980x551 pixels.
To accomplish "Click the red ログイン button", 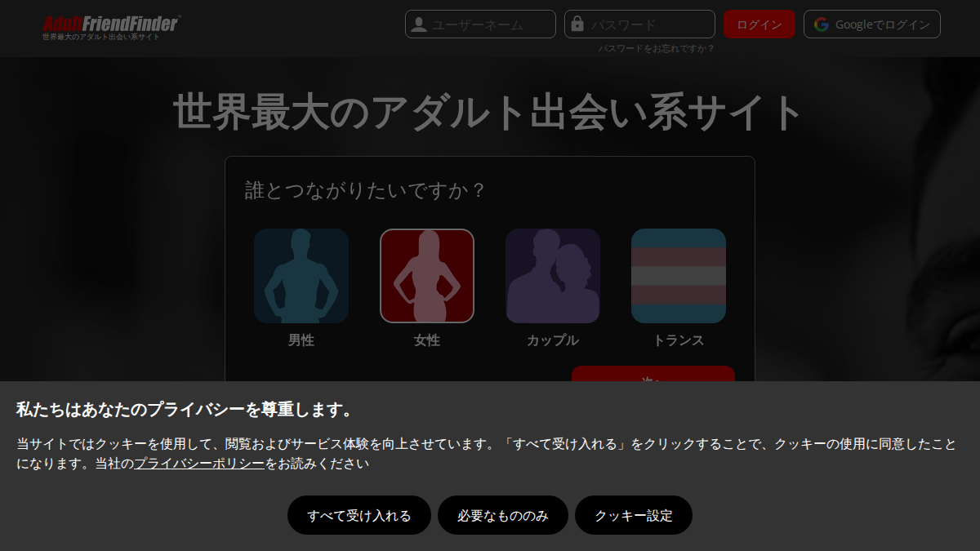I will click(x=759, y=24).
